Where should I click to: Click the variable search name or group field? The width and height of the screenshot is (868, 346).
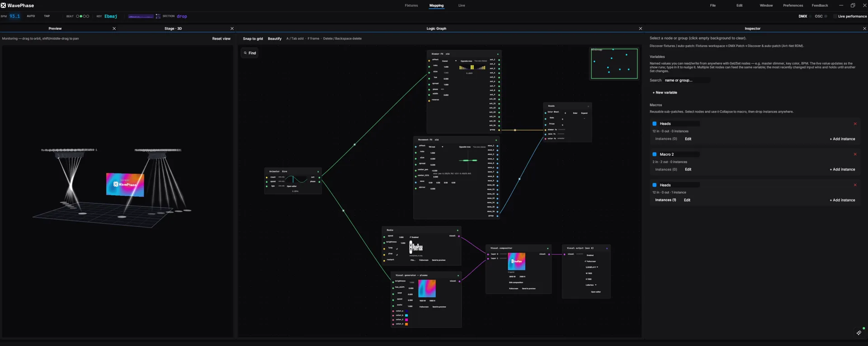coord(687,80)
